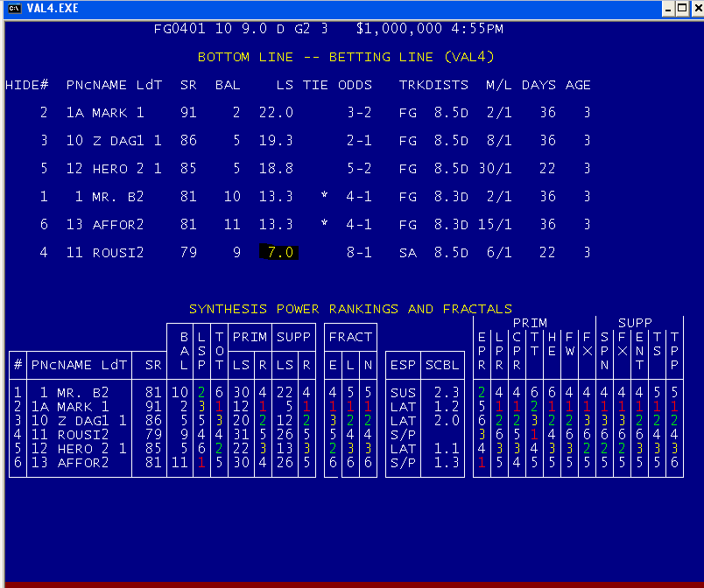Click SCBL value 2.3
The height and width of the screenshot is (588, 704).
click(x=447, y=393)
